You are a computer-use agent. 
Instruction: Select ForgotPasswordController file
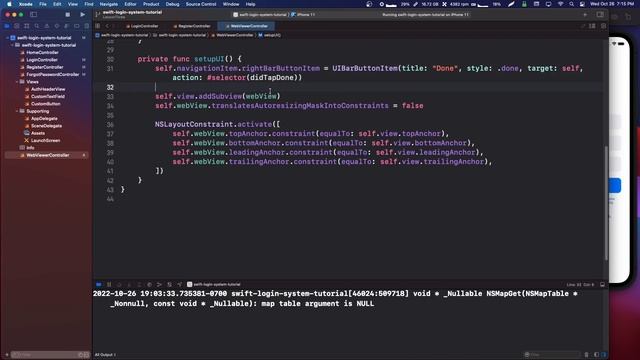[53, 74]
